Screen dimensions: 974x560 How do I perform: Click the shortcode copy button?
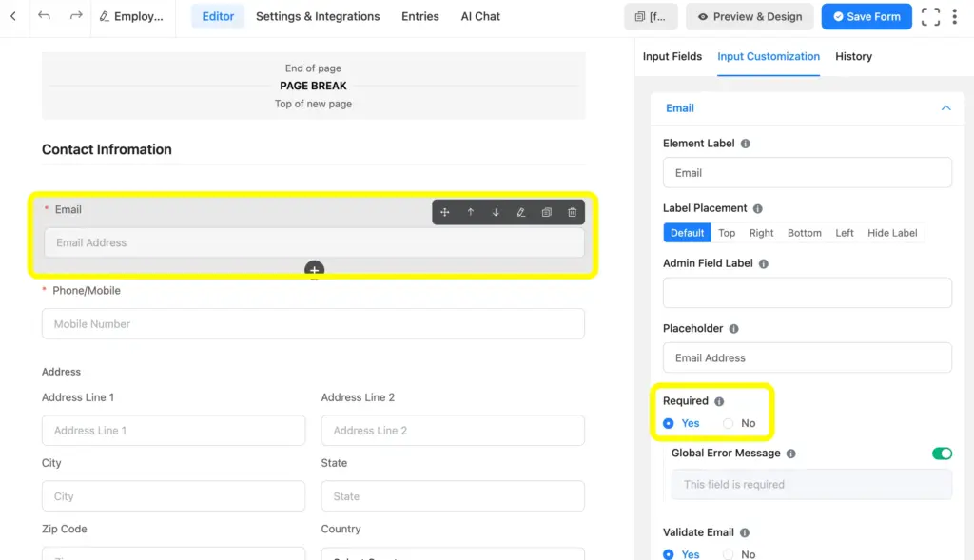[x=651, y=17]
